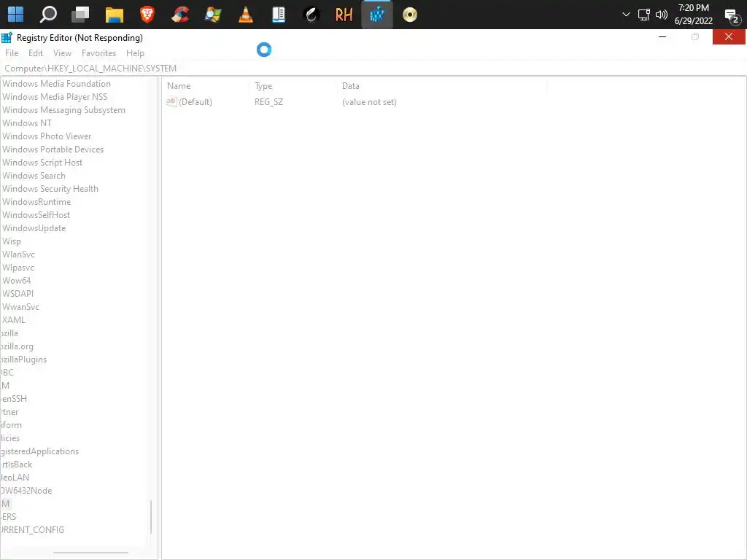Viewport: 747px width, 560px height.
Task: Show hidden tray icons chevron
Action: 626,15
